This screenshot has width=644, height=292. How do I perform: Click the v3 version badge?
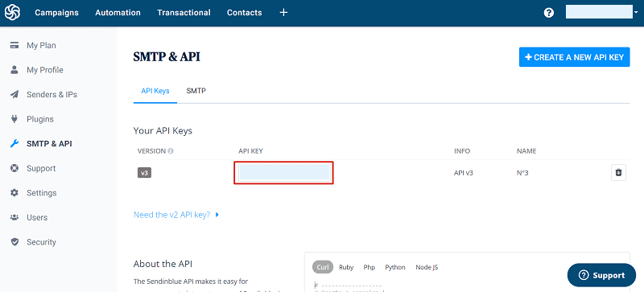[144, 173]
